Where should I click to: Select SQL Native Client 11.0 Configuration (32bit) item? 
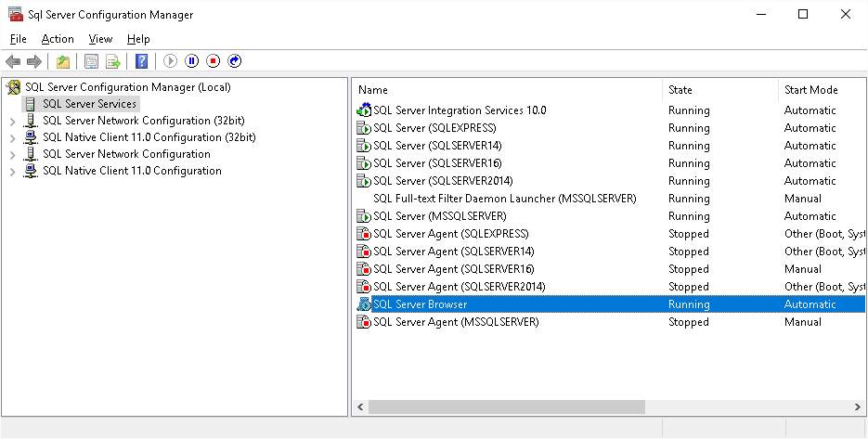click(x=149, y=137)
